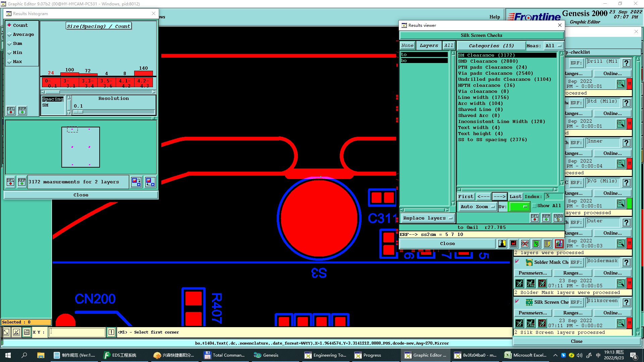
Task: Click second runner icon in Silk Screen Check
Action: coord(531,323)
